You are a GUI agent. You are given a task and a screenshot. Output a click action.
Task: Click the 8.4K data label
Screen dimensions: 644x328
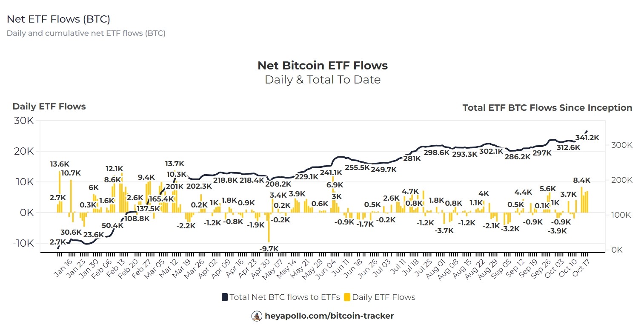[582, 180]
